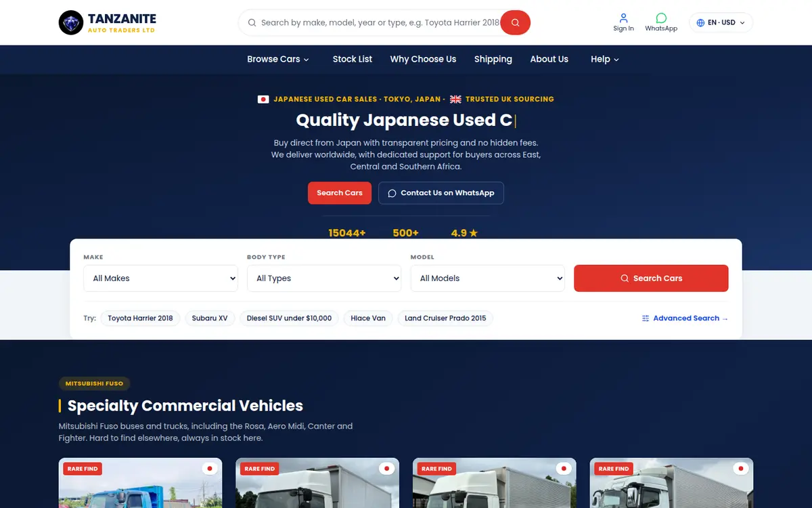
Task: Open the About Us page
Action: coord(549,59)
